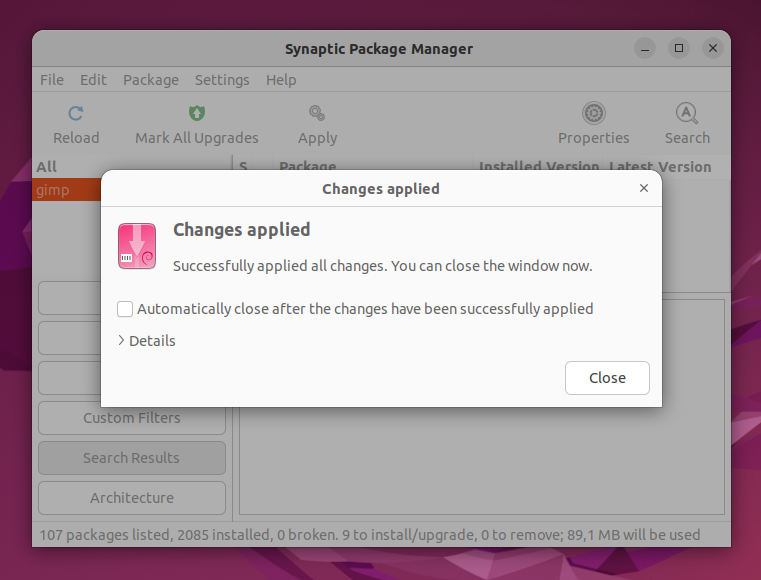Select the gimp entry in sidebar
Viewport: 761px width, 580px height.
pos(66,190)
